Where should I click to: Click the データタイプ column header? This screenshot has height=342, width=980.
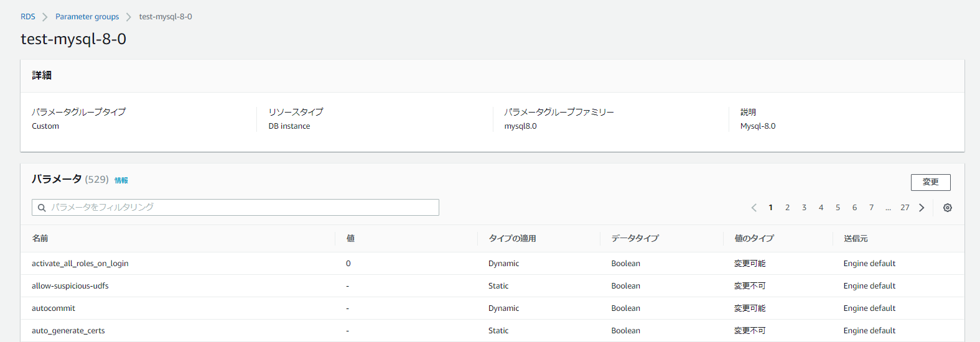[x=635, y=238]
